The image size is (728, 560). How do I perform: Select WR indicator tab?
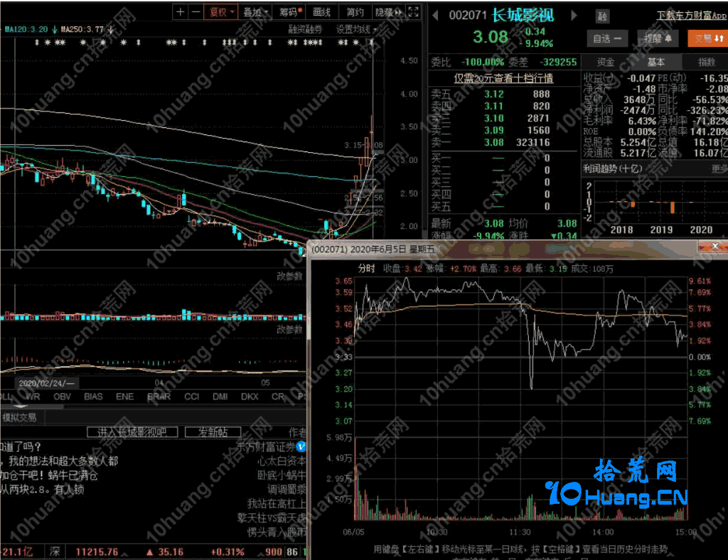[x=33, y=397]
